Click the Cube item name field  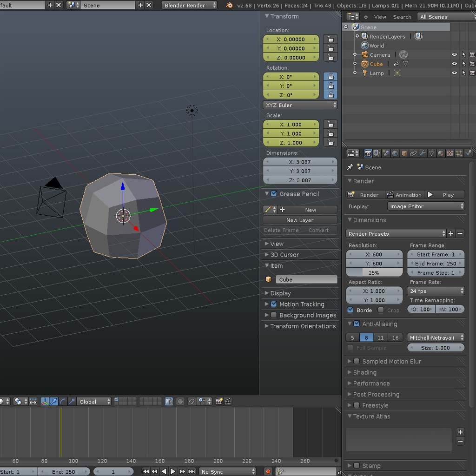pos(306,279)
